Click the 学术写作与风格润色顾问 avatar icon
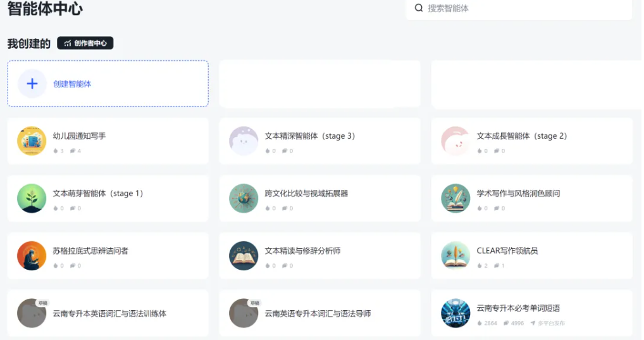The image size is (644, 340). (455, 198)
